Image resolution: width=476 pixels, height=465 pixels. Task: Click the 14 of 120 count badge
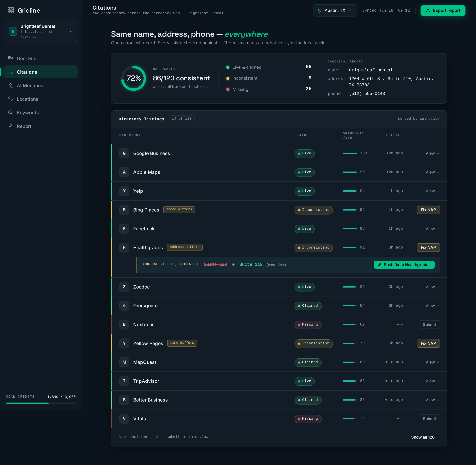(182, 119)
